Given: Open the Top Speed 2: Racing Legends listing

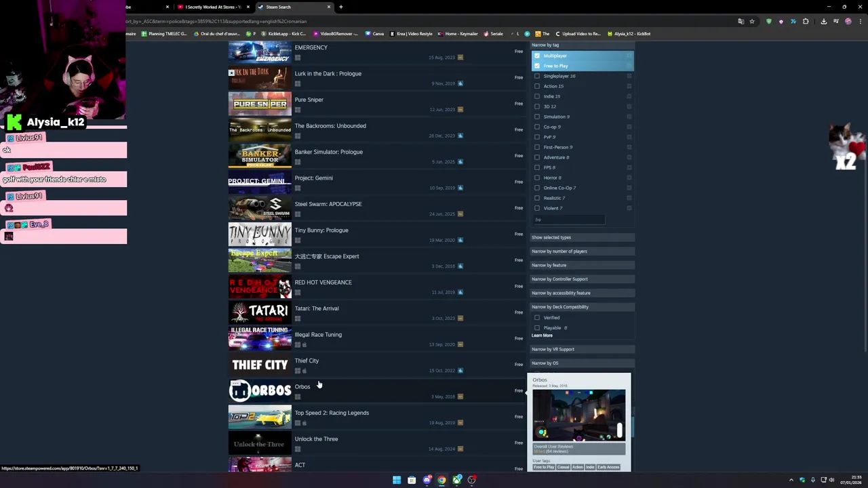Looking at the screenshot, I should 376,417.
